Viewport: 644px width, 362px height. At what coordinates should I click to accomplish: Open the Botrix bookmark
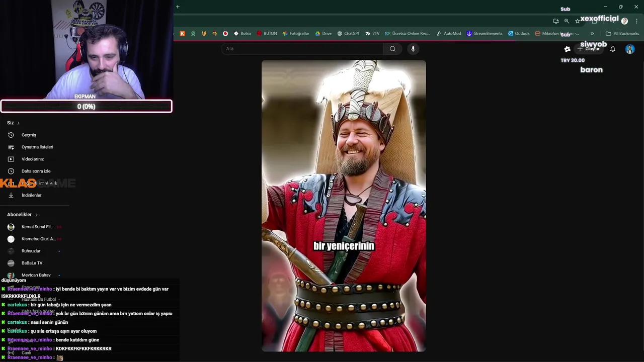(x=242, y=34)
